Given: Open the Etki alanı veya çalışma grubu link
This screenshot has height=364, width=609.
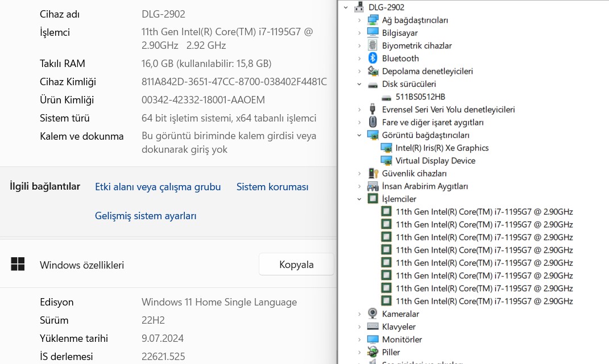Looking at the screenshot, I should [x=158, y=187].
